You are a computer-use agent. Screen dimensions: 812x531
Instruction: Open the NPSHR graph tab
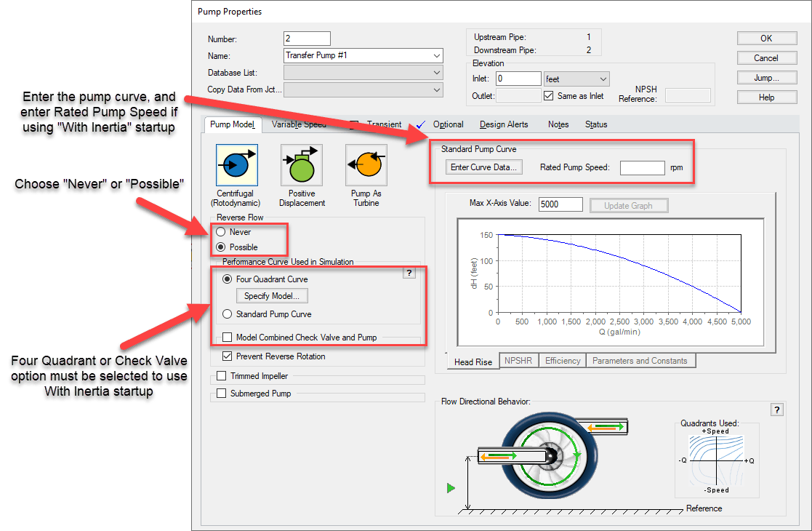point(518,360)
